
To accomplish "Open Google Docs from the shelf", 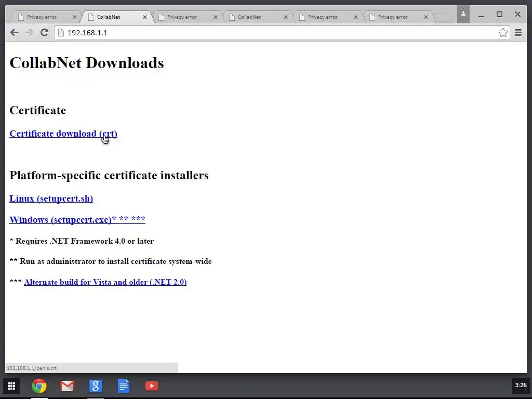I will (124, 386).
